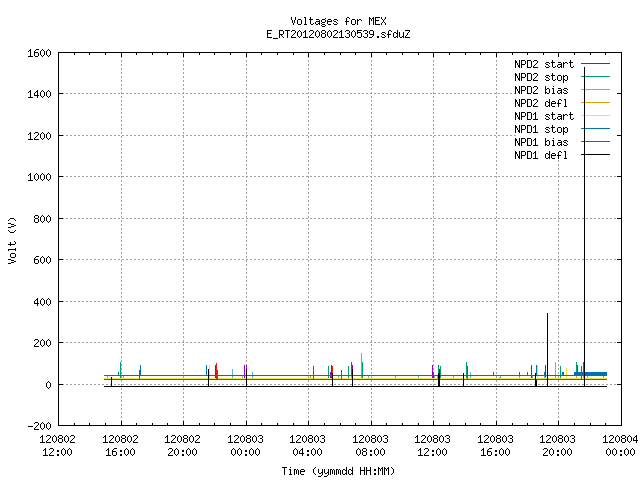Screen dimensions: 640x480
Task: Click the 'NPD2 bias' legend label
Action: tap(541, 90)
